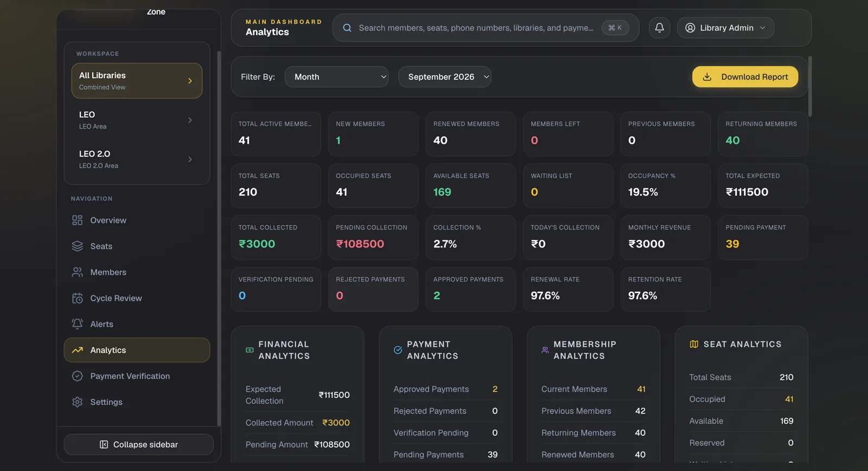Expand the Library Admin account menu
The image size is (868, 471).
[x=725, y=28]
